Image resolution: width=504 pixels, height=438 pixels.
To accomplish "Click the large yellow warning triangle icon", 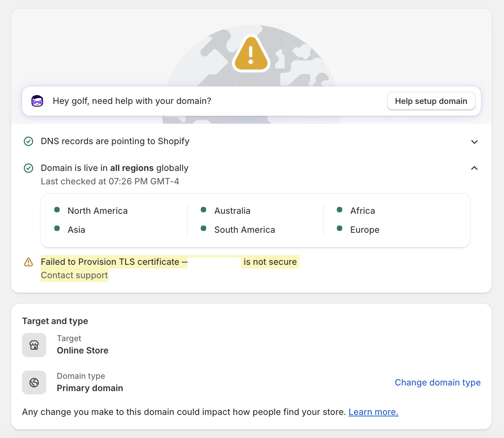I will pos(251,54).
